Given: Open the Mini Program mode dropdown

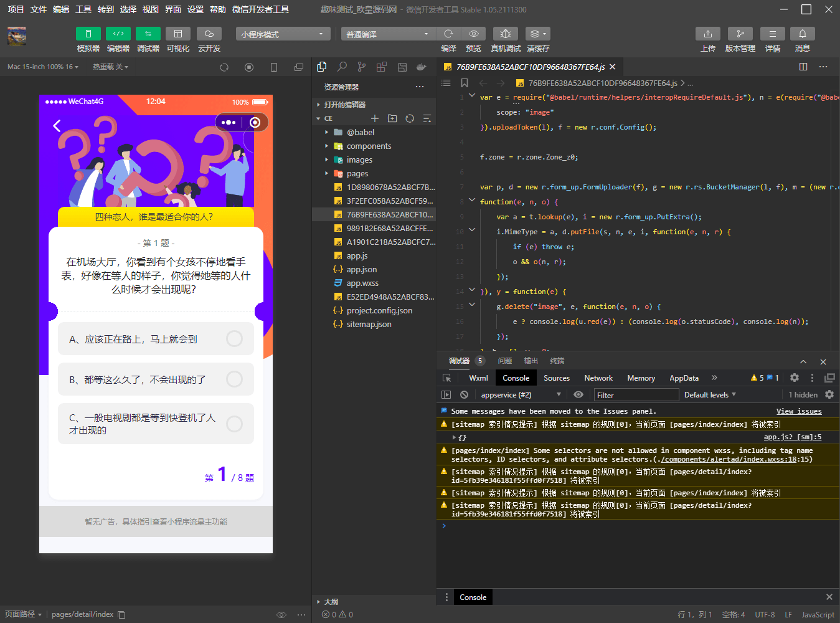Looking at the screenshot, I should 283,34.
